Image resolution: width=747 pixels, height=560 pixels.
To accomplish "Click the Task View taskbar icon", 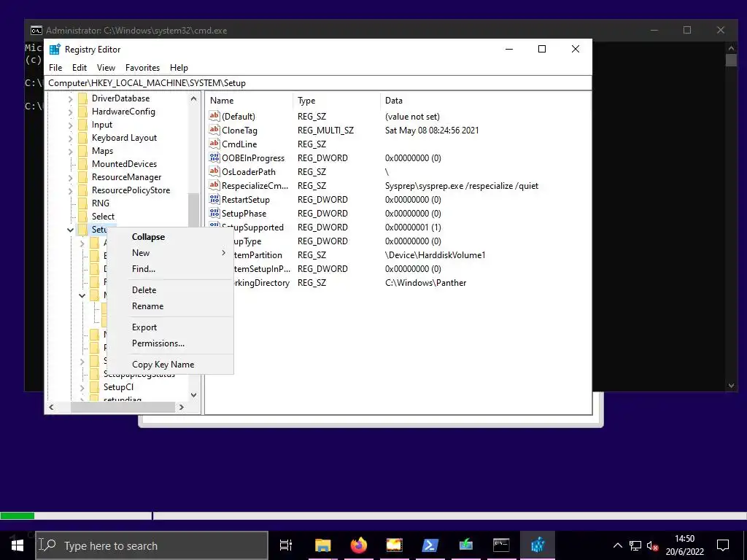I will 286,545.
